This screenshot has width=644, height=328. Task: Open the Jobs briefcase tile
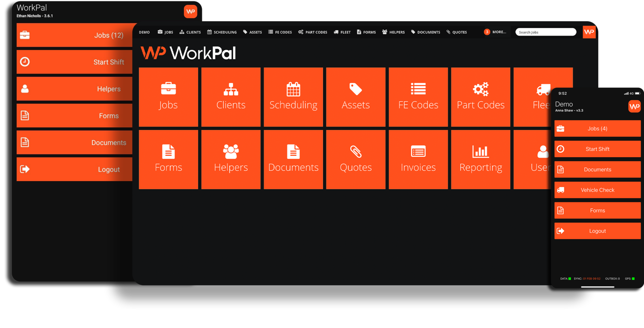(x=168, y=97)
